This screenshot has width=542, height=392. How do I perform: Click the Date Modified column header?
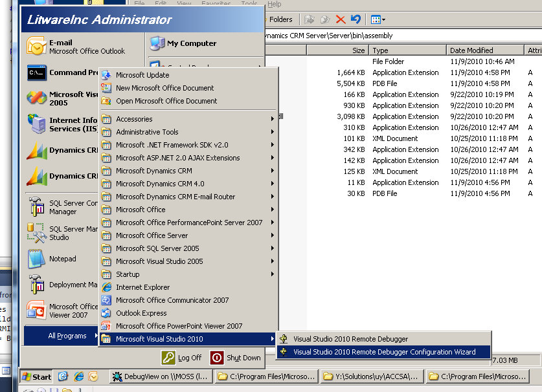pos(485,50)
